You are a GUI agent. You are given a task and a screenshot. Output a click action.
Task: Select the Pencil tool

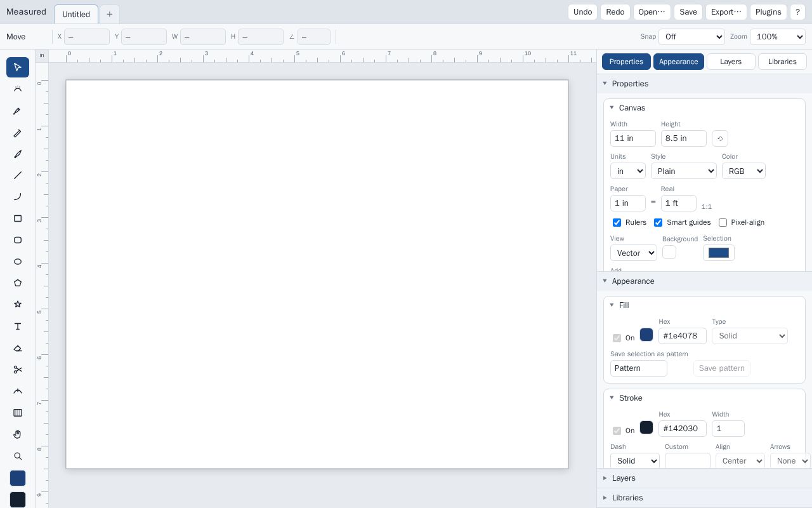(x=18, y=132)
